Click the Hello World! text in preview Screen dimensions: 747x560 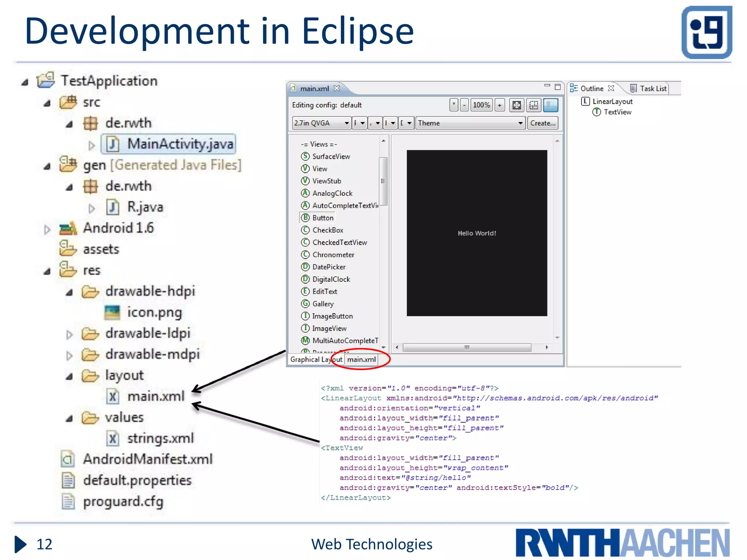pyautogui.click(x=477, y=233)
